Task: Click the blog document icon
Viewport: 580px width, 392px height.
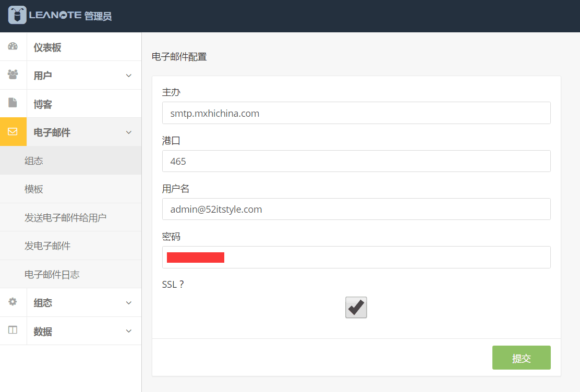Action: coord(13,103)
